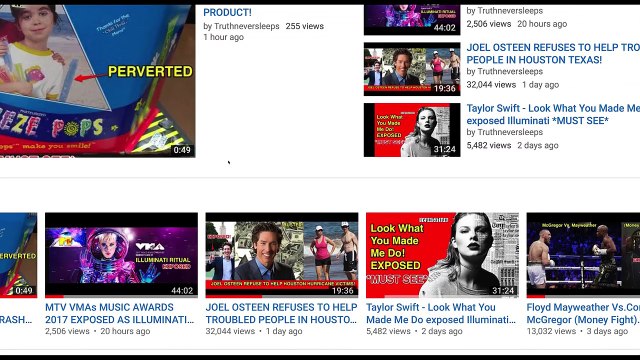Screen dimensions: 640x360
Task: Open the 44:02 VMA thumbnail in right list
Action: click(412, 20)
